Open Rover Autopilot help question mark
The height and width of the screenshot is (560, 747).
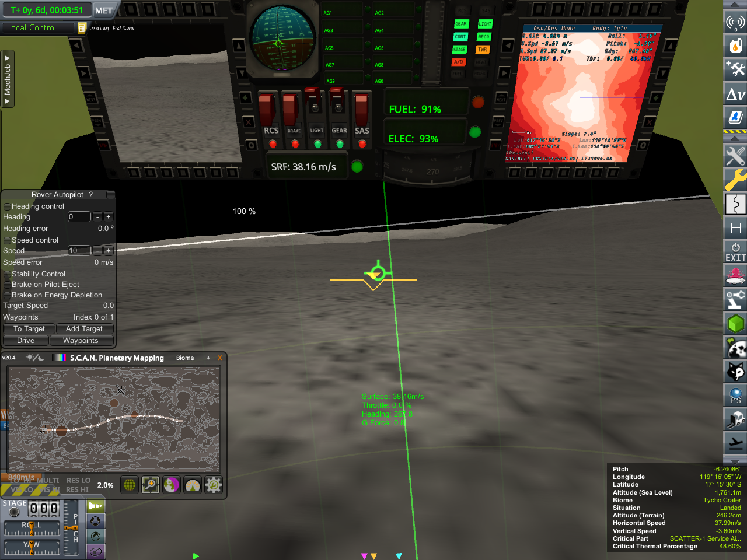(x=90, y=195)
